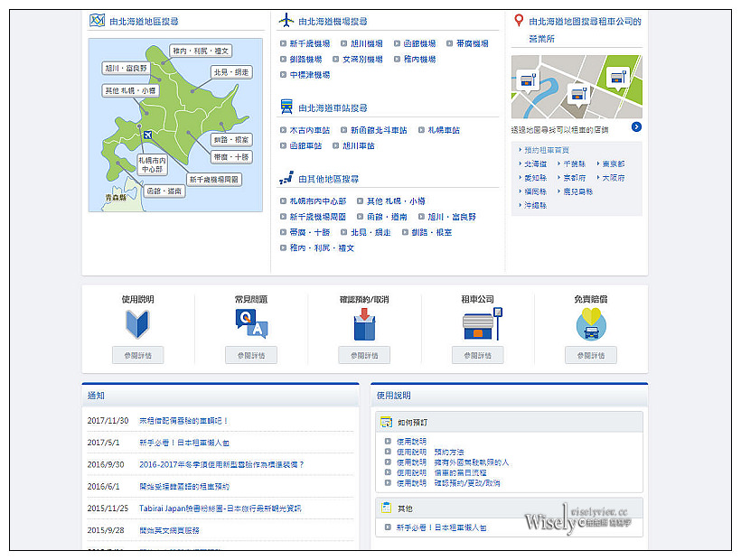Click the bus icon under 租車公司
741x560 pixels.
click(x=477, y=324)
